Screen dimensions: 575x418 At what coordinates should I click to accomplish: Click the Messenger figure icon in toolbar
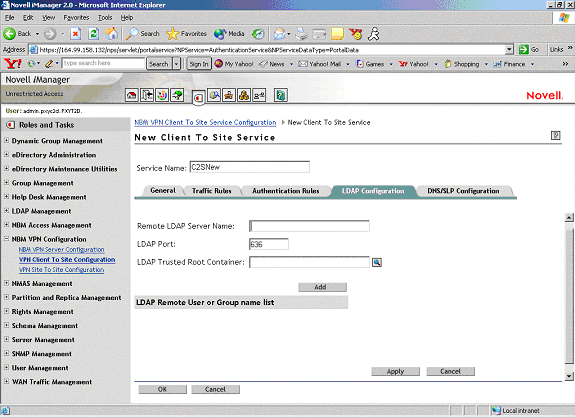point(374,34)
